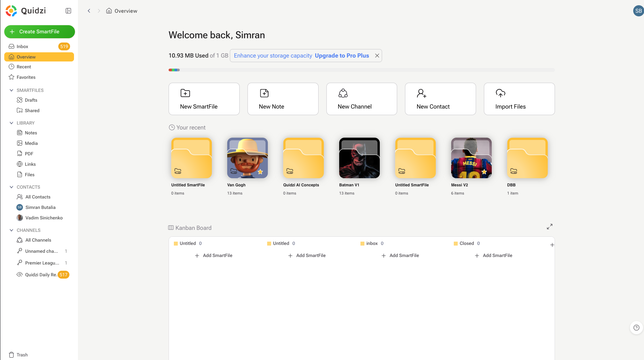Screen dimensions: 644x360
Task: Expand the Kanban Board to fullscreen
Action: pyautogui.click(x=549, y=227)
